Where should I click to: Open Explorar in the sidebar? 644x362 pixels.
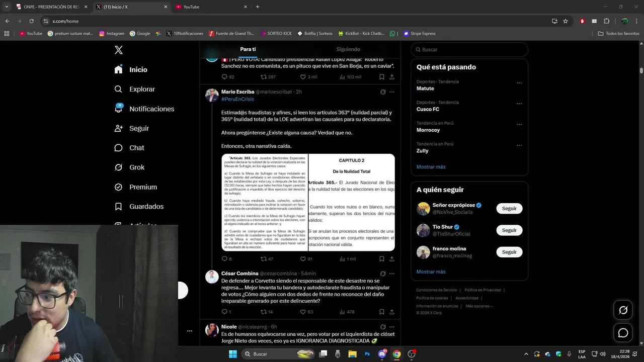(134, 89)
